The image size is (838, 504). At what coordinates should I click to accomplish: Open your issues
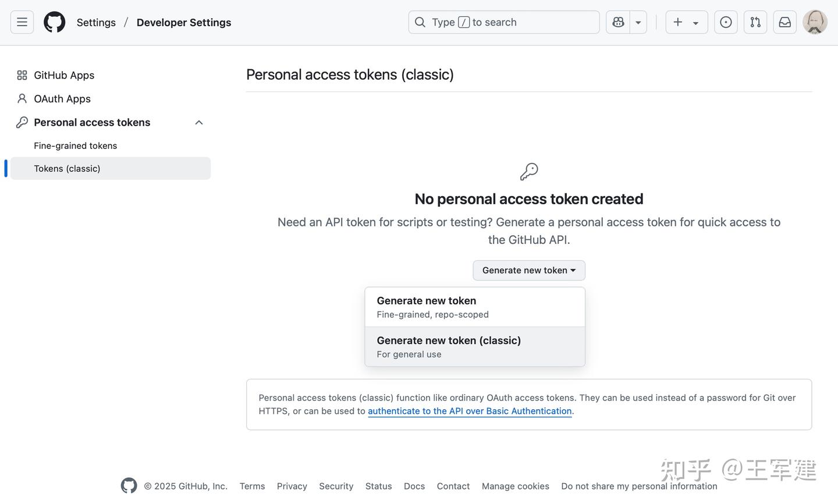[726, 22]
